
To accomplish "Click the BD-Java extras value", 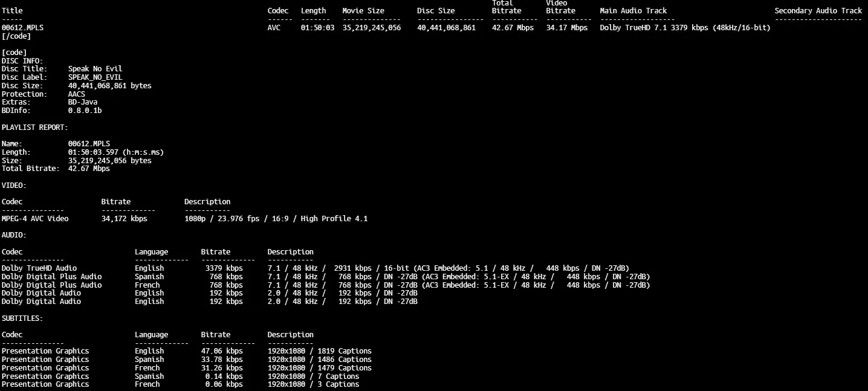I will coord(83,103).
